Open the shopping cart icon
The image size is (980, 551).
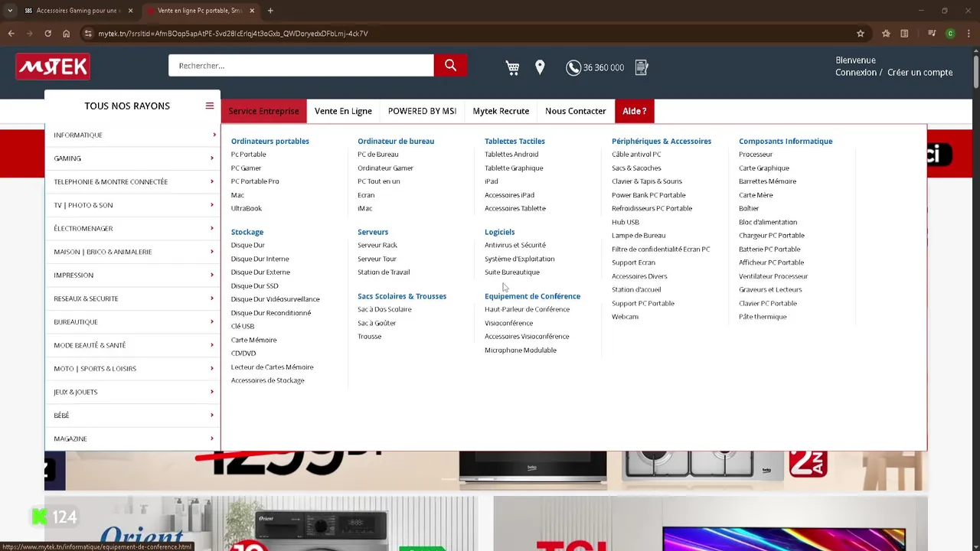512,67
